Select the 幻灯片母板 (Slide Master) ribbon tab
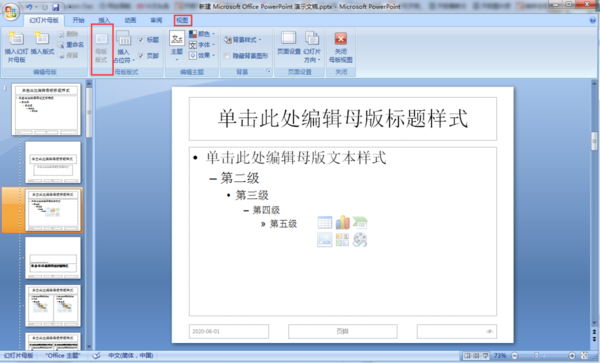Viewport: 600px width, 363px height. pyautogui.click(x=44, y=20)
